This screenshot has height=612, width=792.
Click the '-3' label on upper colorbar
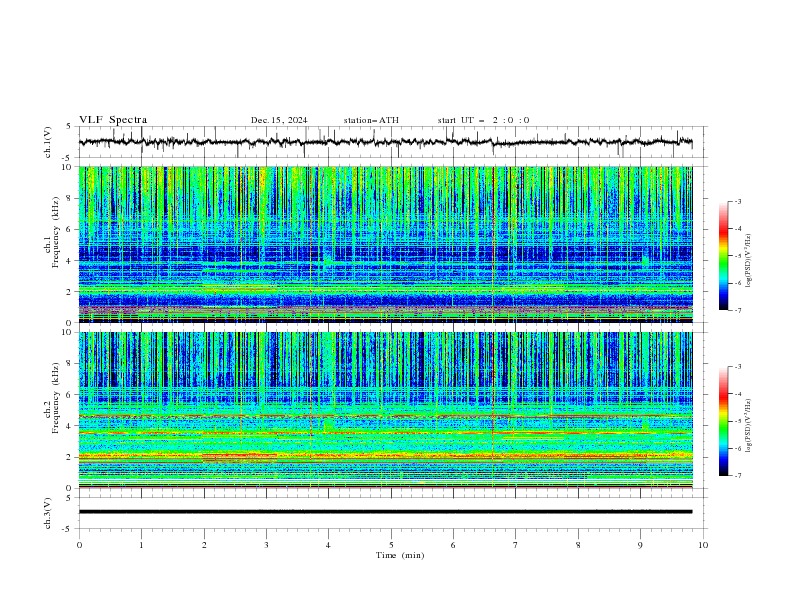737,201
